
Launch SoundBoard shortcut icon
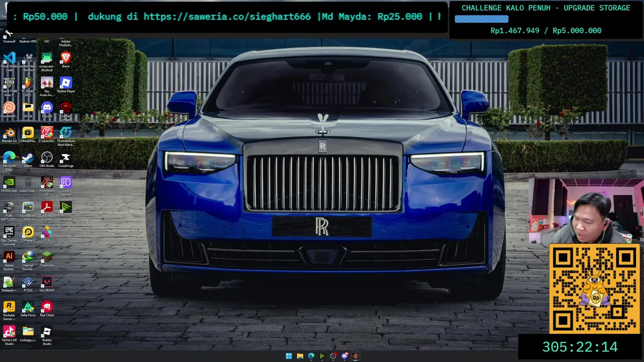(x=28, y=211)
